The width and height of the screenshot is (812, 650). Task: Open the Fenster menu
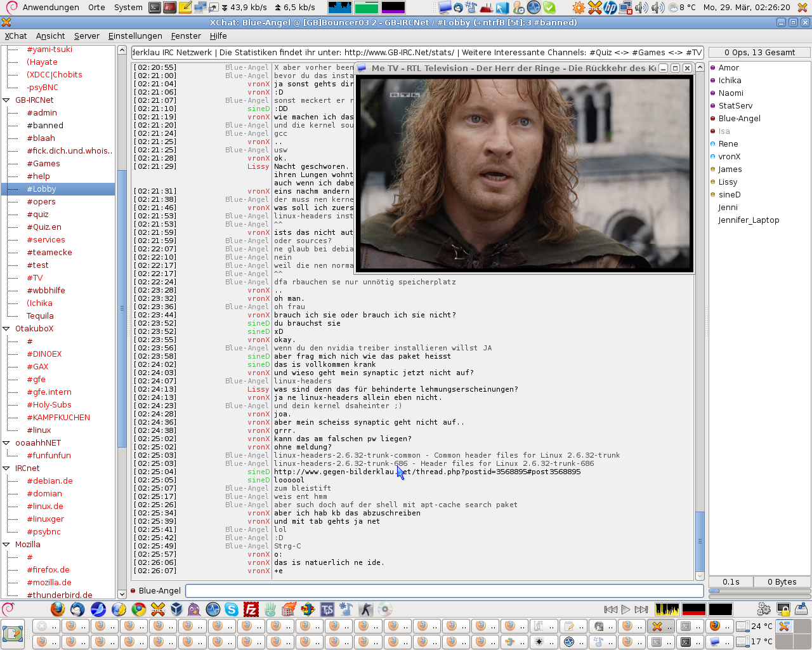[x=186, y=36]
